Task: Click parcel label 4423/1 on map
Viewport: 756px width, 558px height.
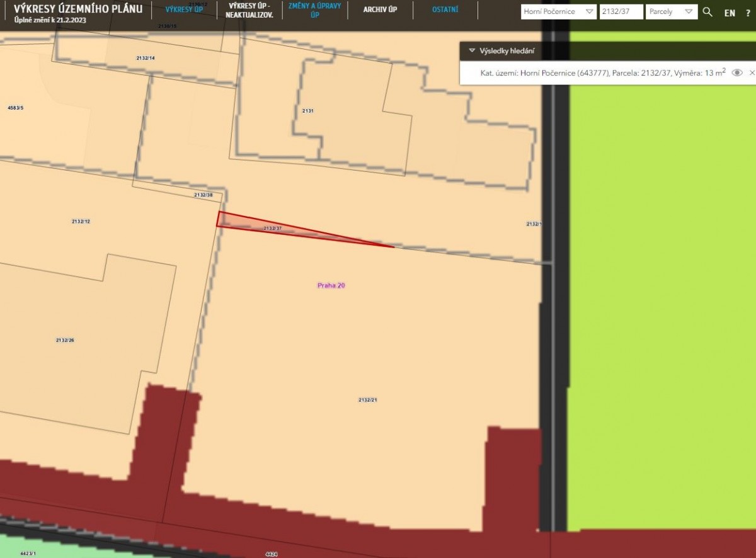Action: [x=28, y=554]
